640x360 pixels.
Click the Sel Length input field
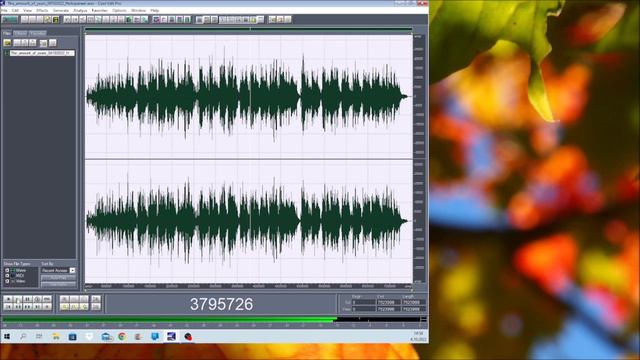point(413,302)
